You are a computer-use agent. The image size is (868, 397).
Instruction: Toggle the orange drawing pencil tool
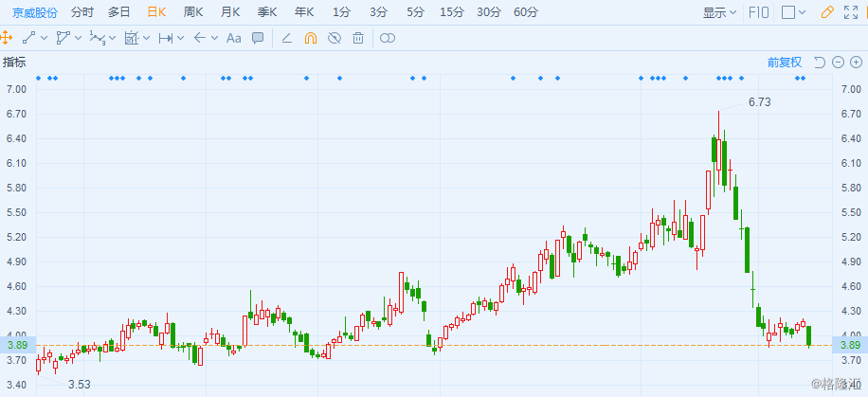827,12
